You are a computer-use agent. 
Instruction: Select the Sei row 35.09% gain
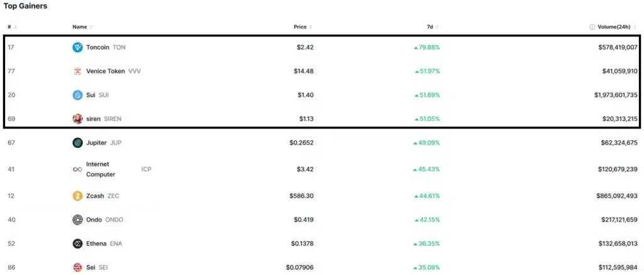pos(427,267)
